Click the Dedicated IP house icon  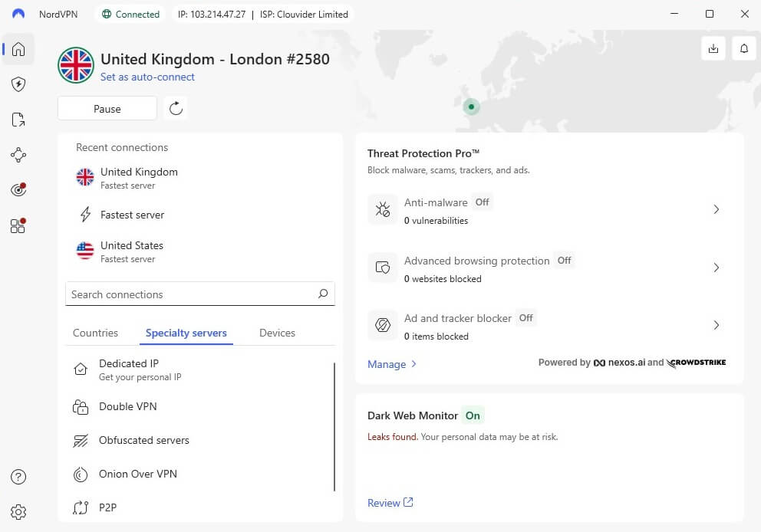81,369
